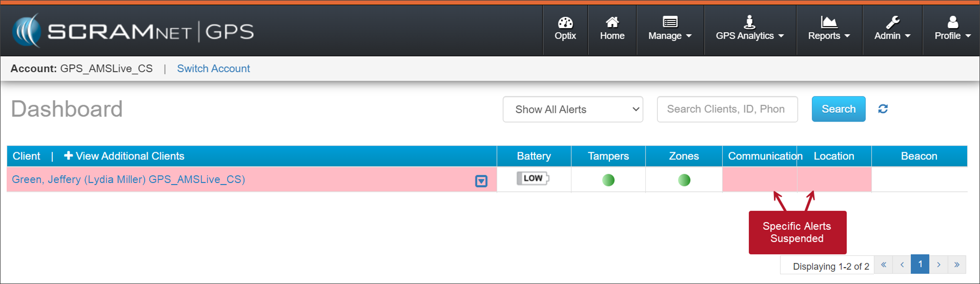The width and height of the screenshot is (980, 284).
Task: Open the Admin menu
Action: [892, 30]
